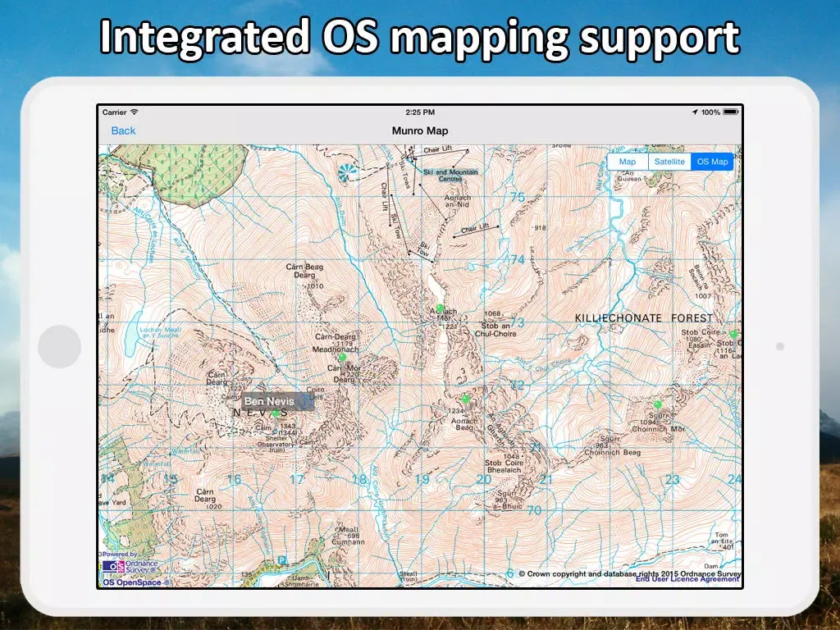Tap the Carrier status text
Screen dimensions: 840x630
click(x=114, y=112)
